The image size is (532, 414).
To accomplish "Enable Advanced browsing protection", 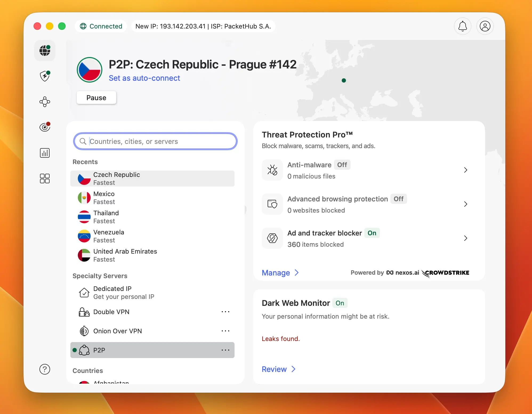I will [399, 199].
